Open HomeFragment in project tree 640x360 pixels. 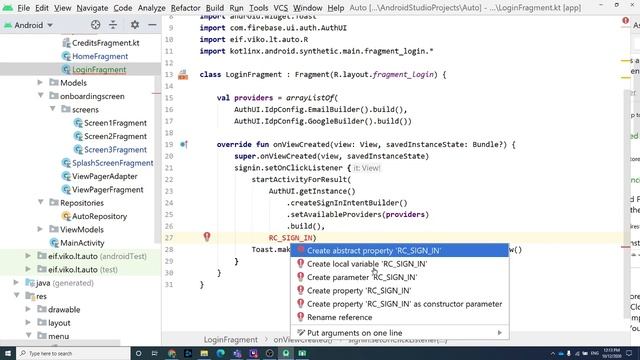tap(100, 56)
